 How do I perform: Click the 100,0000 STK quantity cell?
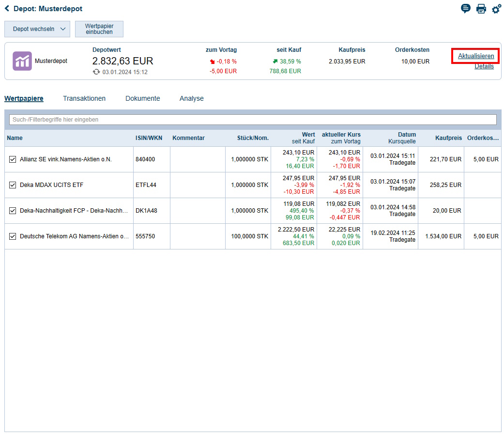pyautogui.click(x=249, y=236)
